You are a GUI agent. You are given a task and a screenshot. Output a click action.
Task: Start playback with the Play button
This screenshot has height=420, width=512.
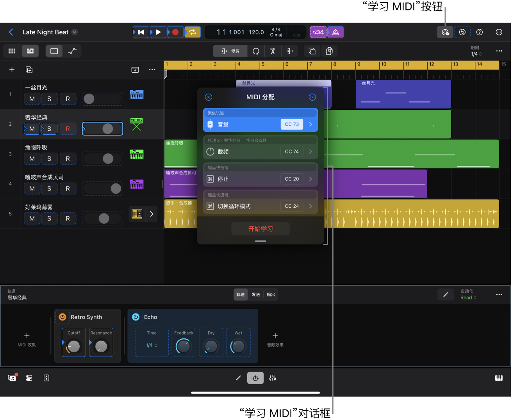click(158, 32)
